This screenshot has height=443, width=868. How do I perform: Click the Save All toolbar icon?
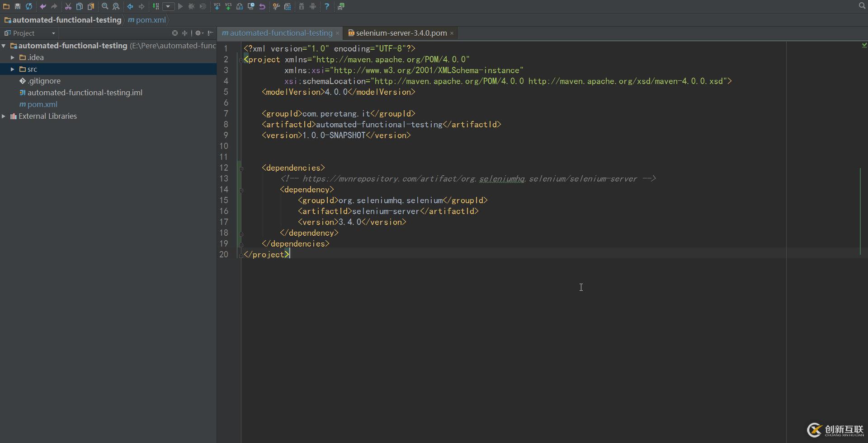point(18,6)
